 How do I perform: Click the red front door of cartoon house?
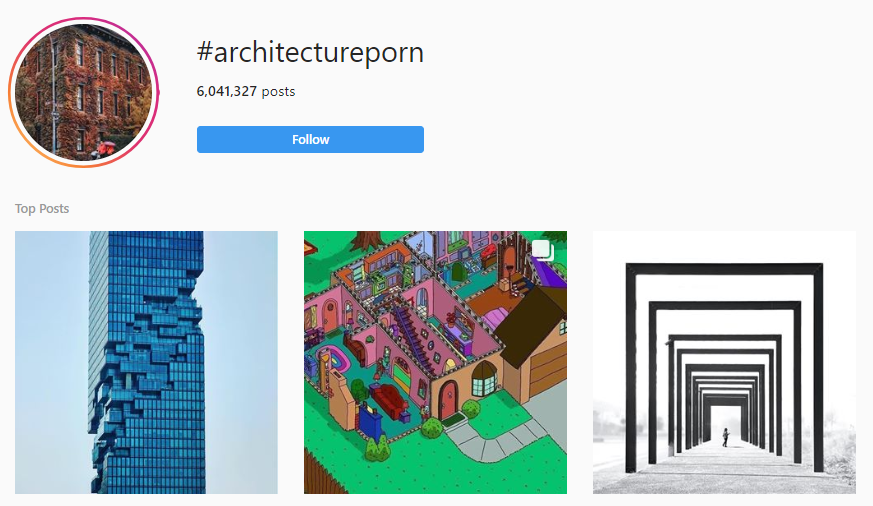click(x=447, y=401)
